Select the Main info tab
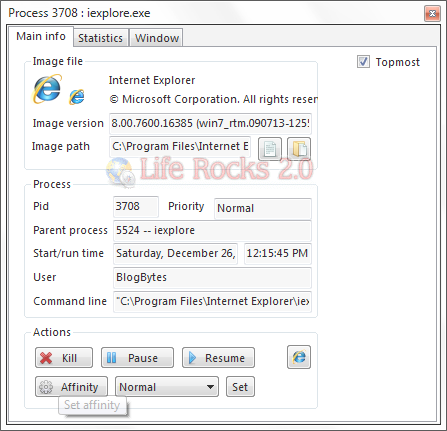 coord(41,36)
